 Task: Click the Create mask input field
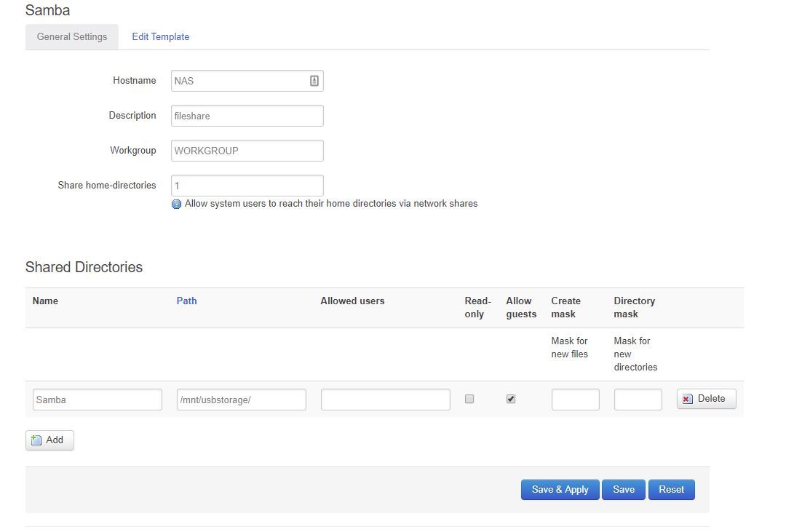coord(576,400)
